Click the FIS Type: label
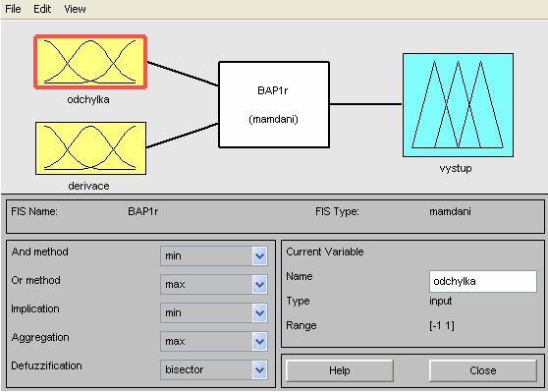The height and width of the screenshot is (392, 548). [x=337, y=211]
